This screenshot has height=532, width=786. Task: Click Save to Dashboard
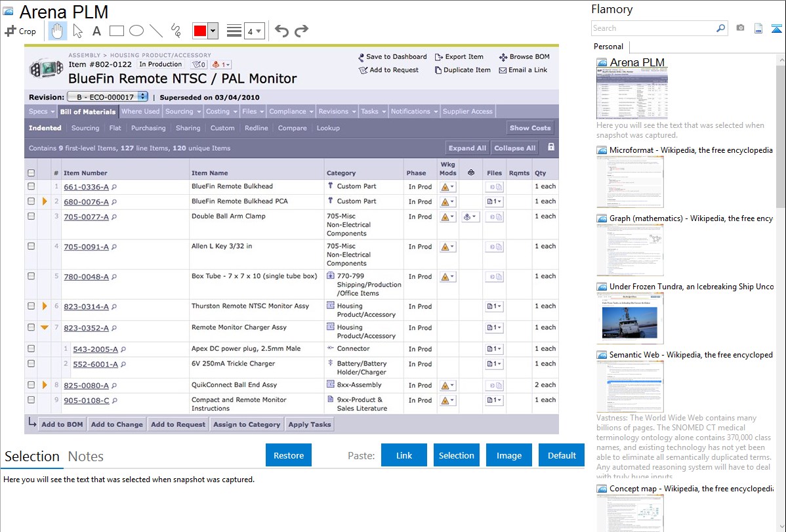392,56
